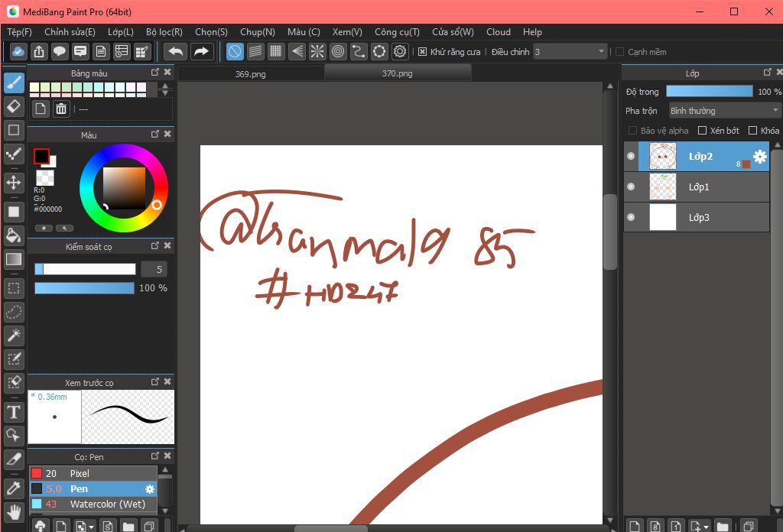Hide the Lớp2 layer
The image size is (783, 532).
631,156
